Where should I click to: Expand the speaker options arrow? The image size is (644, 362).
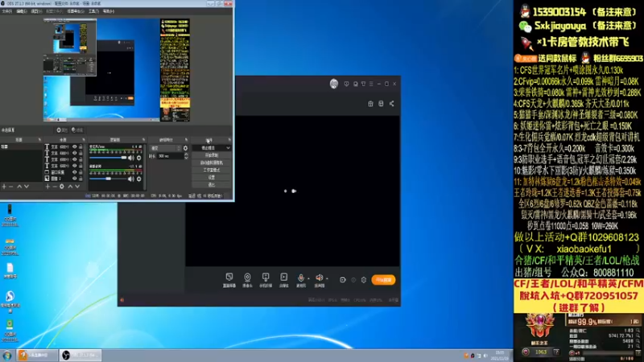[x=328, y=278]
